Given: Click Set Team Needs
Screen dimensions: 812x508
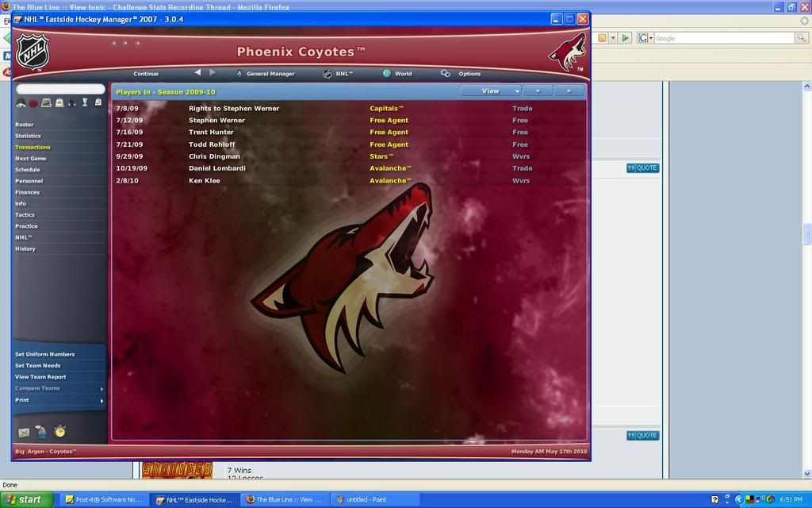Looking at the screenshot, I should pos(38,366).
